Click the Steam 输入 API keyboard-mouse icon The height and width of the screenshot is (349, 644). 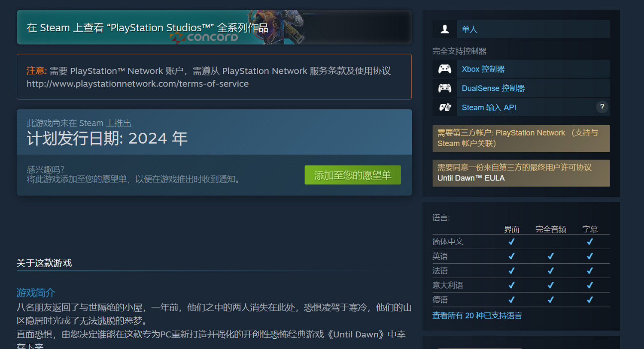point(444,107)
